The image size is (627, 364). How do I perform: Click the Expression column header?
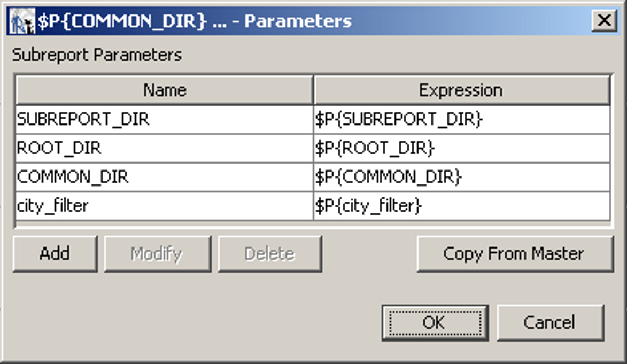point(461,90)
